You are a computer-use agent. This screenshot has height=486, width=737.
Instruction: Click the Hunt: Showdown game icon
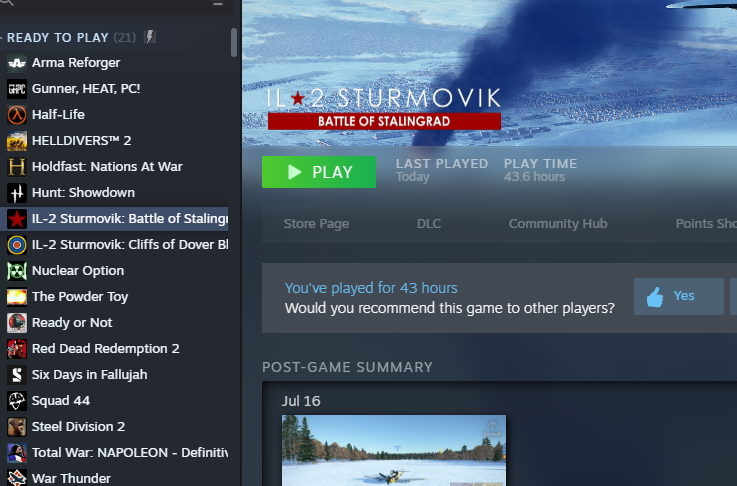[x=17, y=193]
